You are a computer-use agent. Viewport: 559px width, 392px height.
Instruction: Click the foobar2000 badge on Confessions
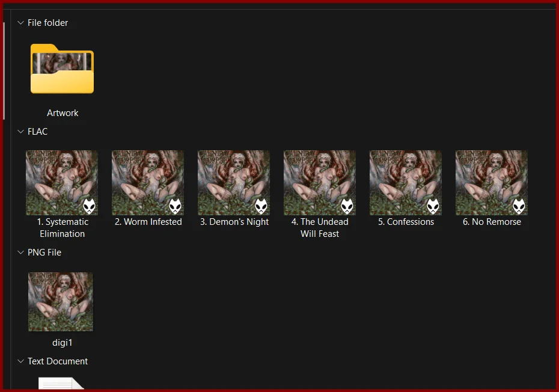(x=433, y=206)
